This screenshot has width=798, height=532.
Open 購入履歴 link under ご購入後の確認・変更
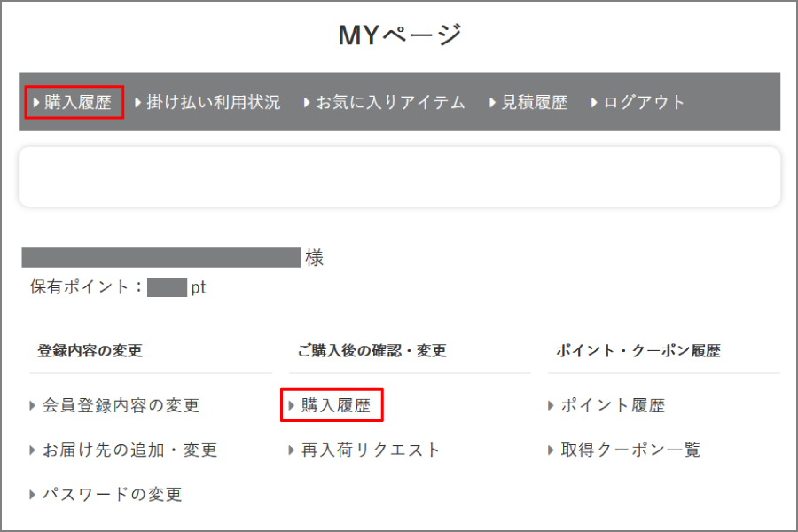tap(336, 406)
